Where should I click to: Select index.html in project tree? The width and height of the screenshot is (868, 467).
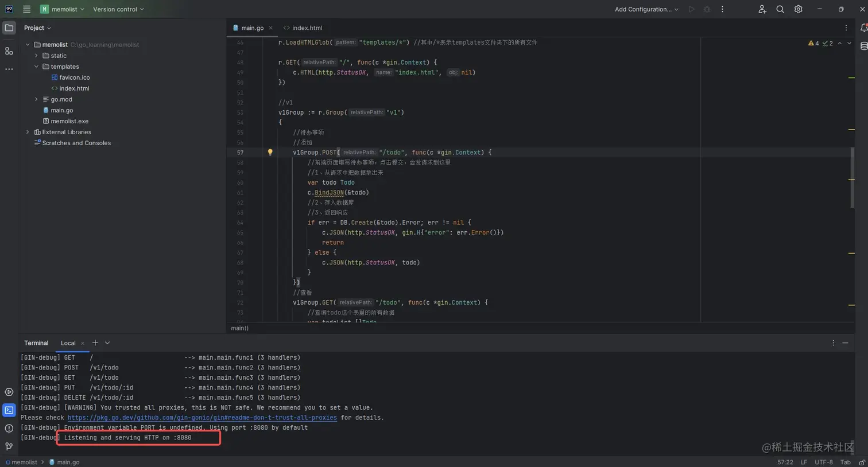pos(70,88)
